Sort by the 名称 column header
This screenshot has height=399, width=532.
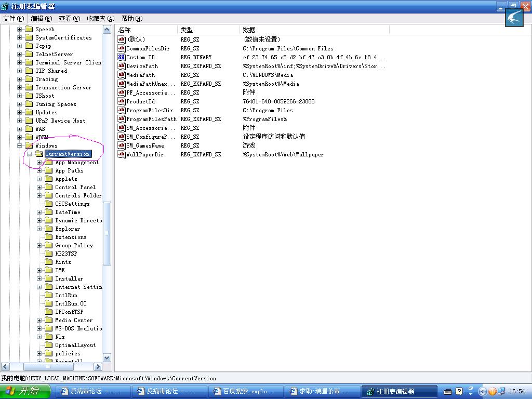(x=146, y=30)
